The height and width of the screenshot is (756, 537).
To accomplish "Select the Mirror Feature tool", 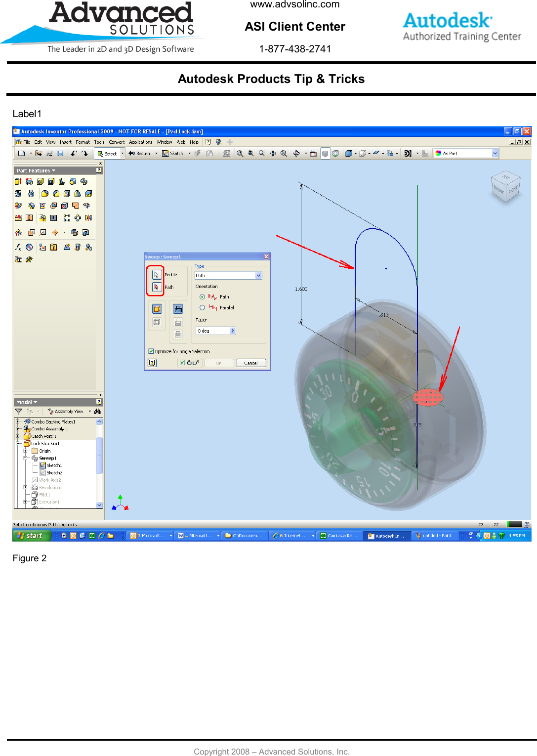I will point(88,217).
